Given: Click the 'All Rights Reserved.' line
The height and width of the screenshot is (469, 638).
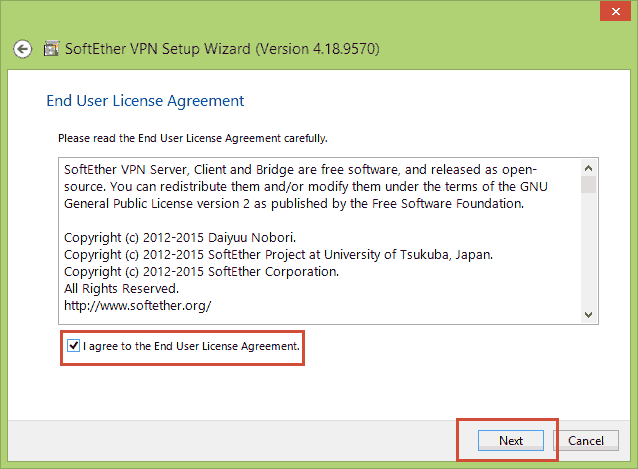Looking at the screenshot, I should click(121, 288).
